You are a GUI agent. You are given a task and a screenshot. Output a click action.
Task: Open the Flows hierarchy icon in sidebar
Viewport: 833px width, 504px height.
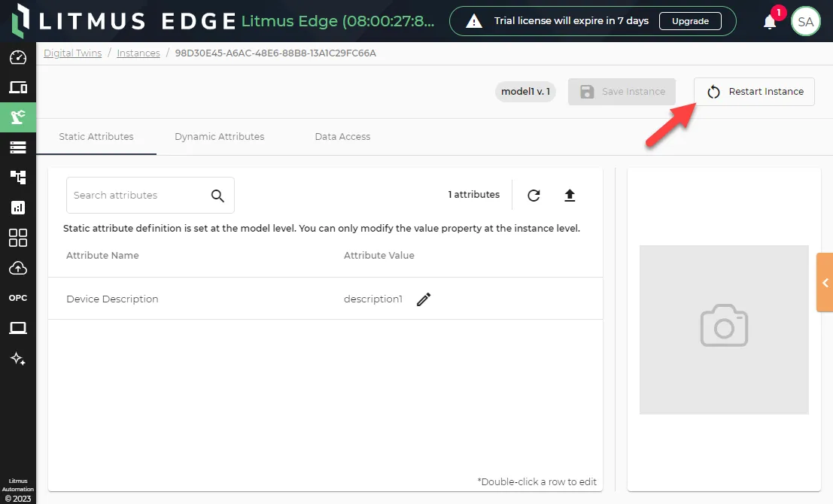coord(18,178)
